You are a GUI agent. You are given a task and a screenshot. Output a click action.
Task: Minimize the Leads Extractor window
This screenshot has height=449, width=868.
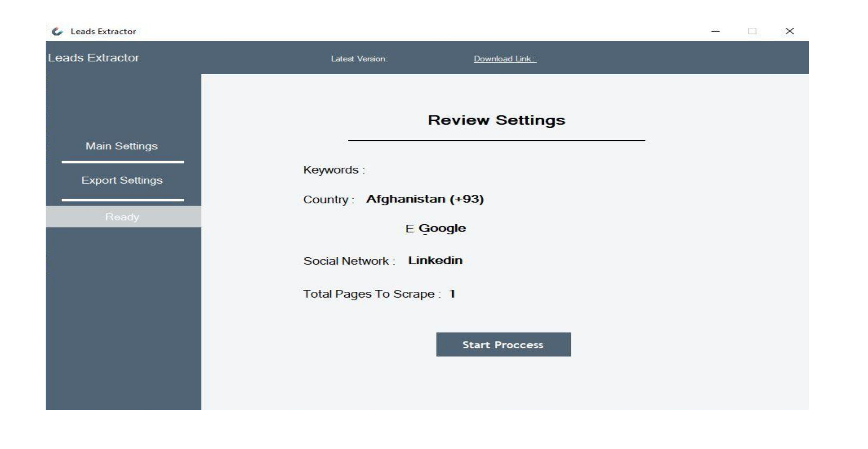coord(716,31)
